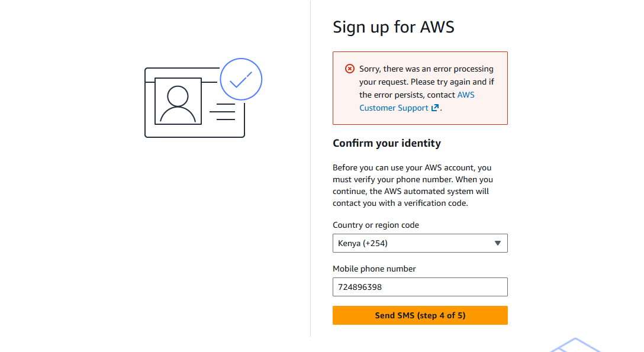Click the "Country or region code" label
The height and width of the screenshot is (352, 644).
tap(375, 225)
